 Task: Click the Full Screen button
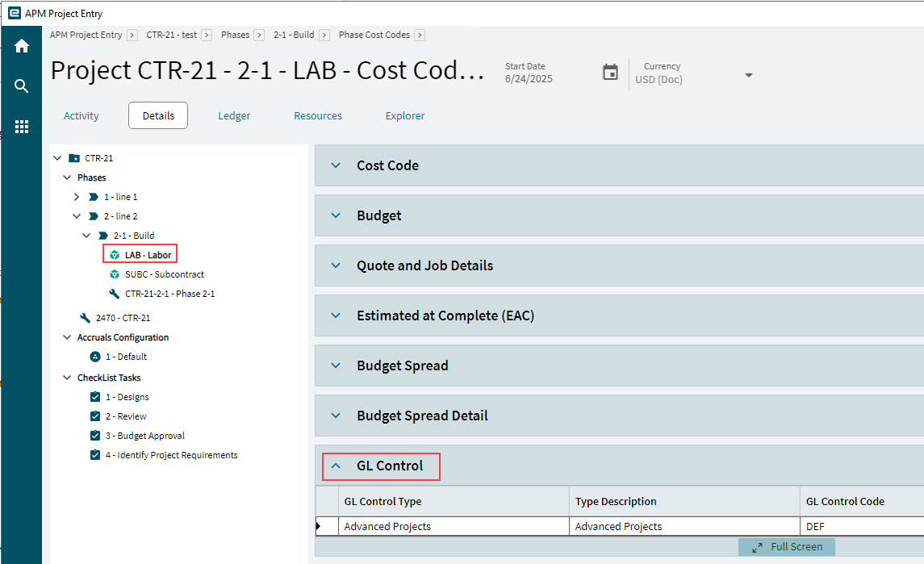click(787, 547)
